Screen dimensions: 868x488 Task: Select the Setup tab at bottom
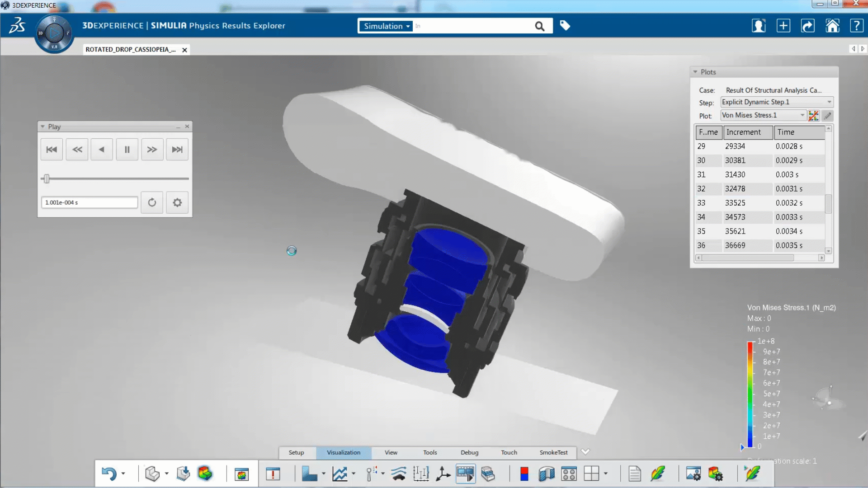coord(296,452)
